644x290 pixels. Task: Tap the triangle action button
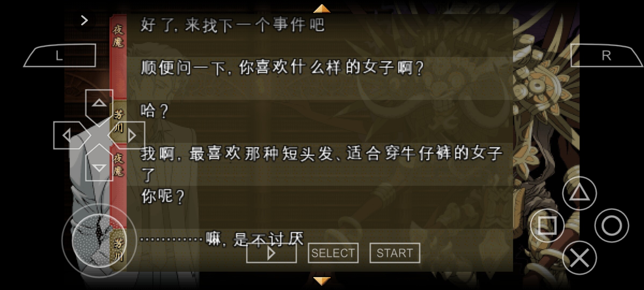pos(579,193)
